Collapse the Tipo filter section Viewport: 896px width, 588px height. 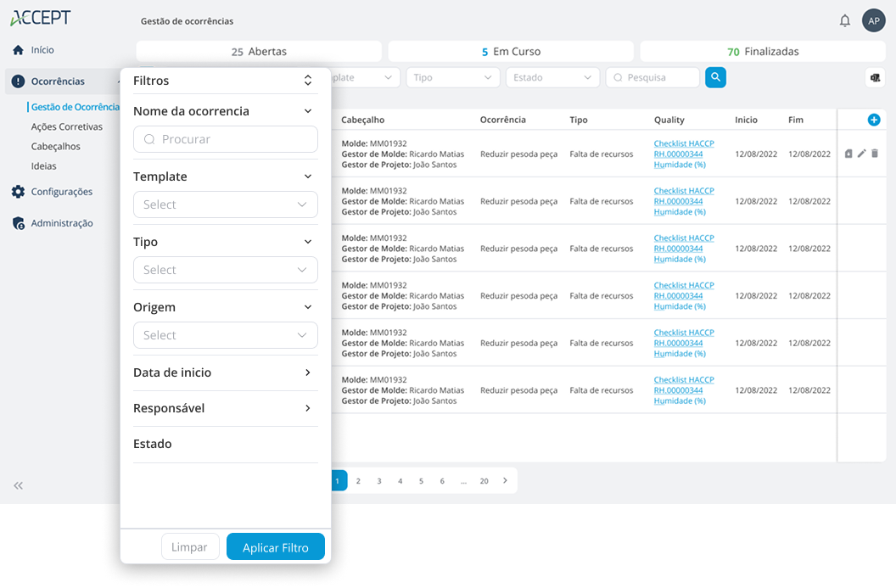[x=308, y=242]
